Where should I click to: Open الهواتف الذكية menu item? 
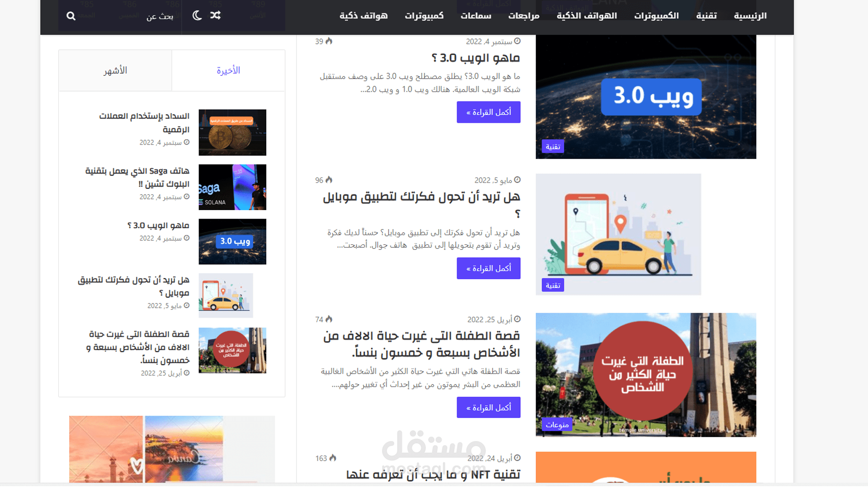pyautogui.click(x=586, y=16)
